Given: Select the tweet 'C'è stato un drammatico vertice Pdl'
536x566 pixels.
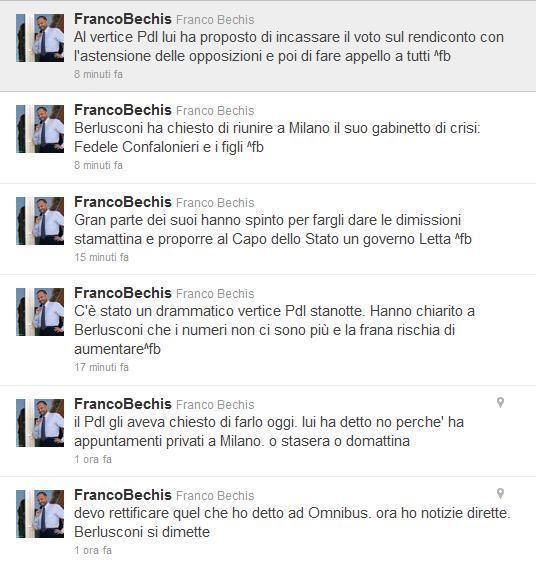Looking at the screenshot, I should point(274,330).
